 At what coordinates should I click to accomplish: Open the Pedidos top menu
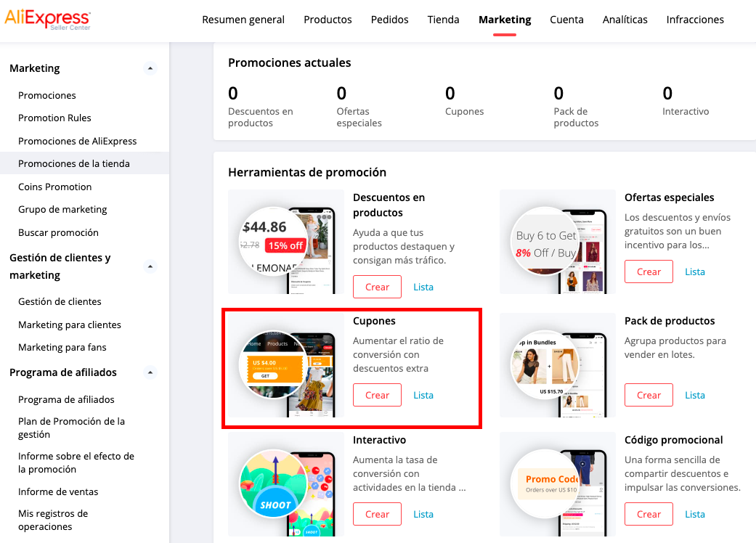389,20
